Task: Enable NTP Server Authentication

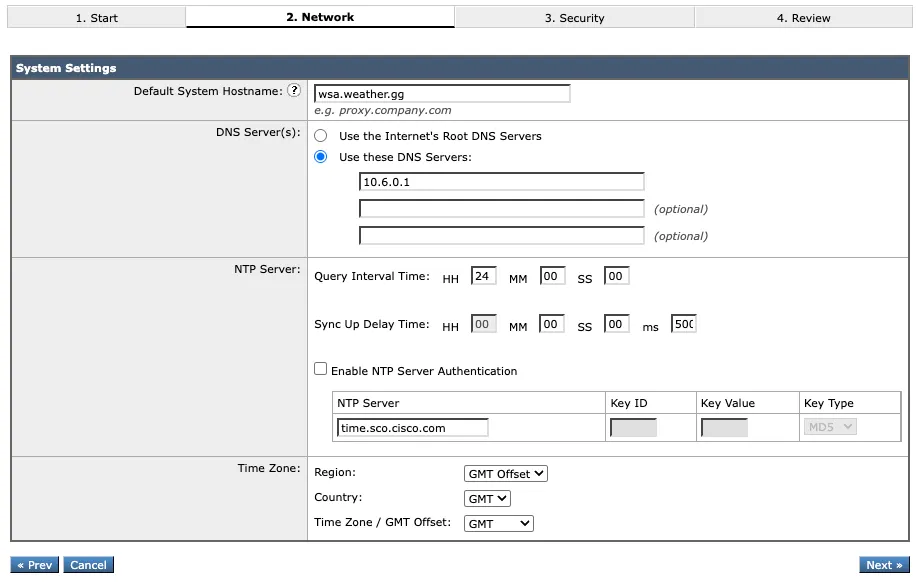Action: 320,370
